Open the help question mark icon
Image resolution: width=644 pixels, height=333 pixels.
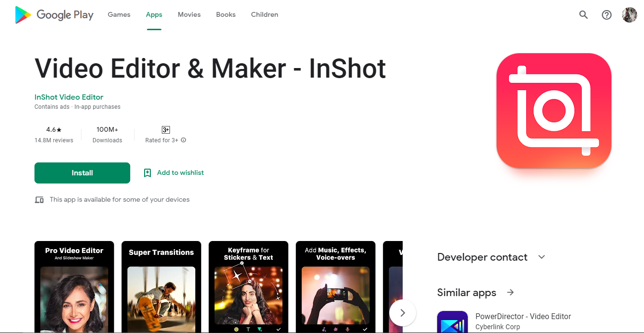(607, 15)
